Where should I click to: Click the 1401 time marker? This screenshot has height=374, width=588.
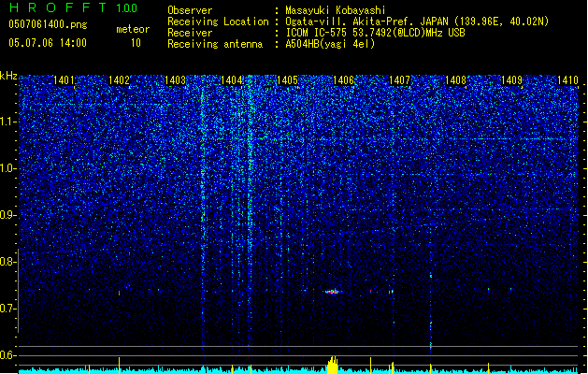pos(64,80)
